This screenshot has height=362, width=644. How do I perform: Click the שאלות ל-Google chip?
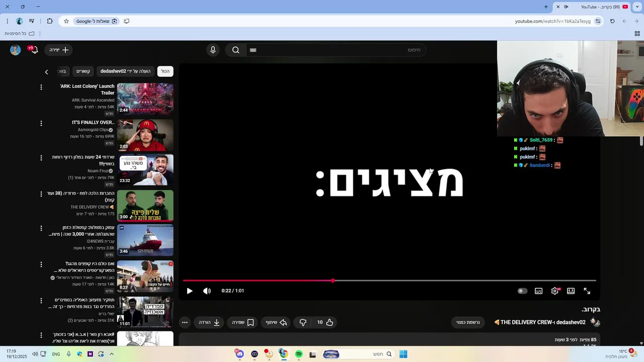97,21
